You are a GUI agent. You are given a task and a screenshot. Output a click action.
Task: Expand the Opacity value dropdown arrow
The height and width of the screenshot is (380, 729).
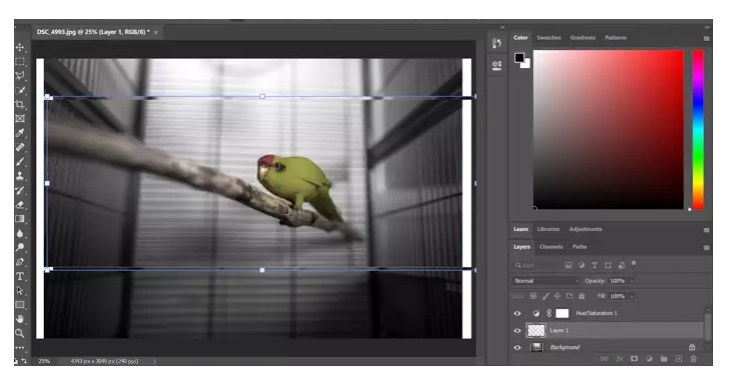pos(631,281)
